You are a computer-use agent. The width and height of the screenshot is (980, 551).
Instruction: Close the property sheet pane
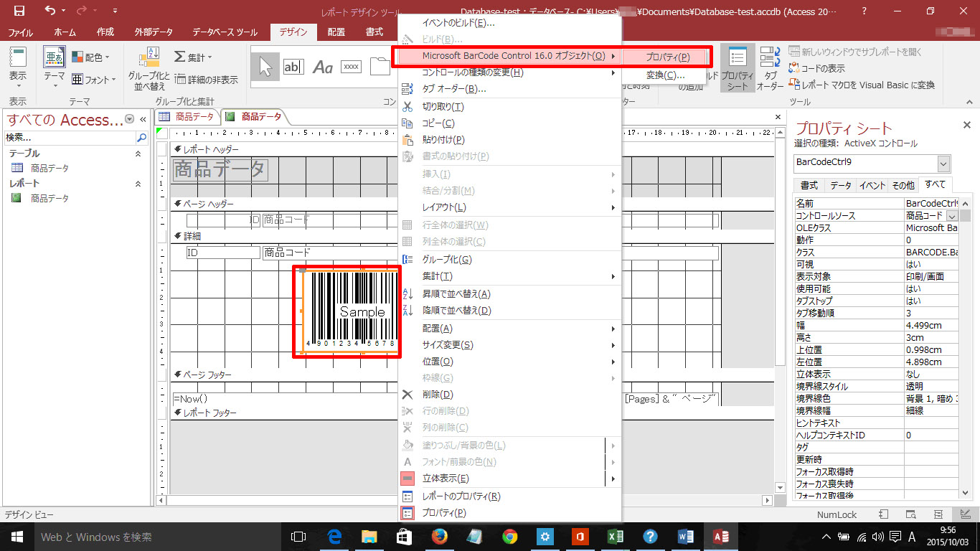point(966,126)
